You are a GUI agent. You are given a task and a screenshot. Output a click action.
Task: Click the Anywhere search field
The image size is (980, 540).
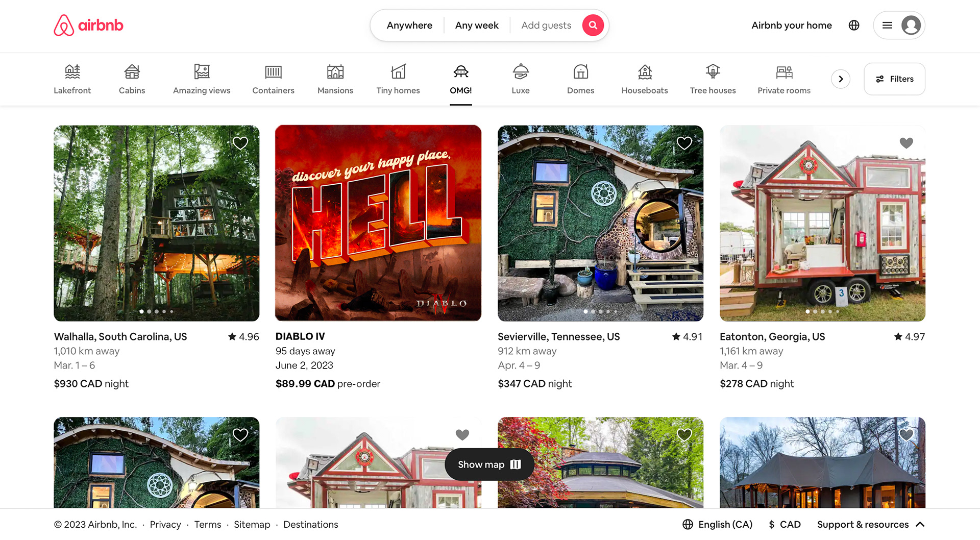[x=409, y=25]
